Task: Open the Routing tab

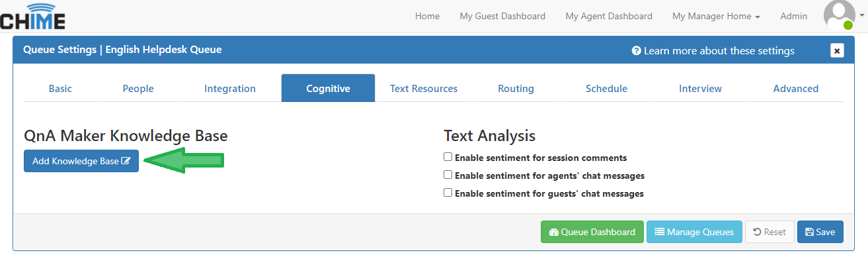Action: tap(516, 88)
